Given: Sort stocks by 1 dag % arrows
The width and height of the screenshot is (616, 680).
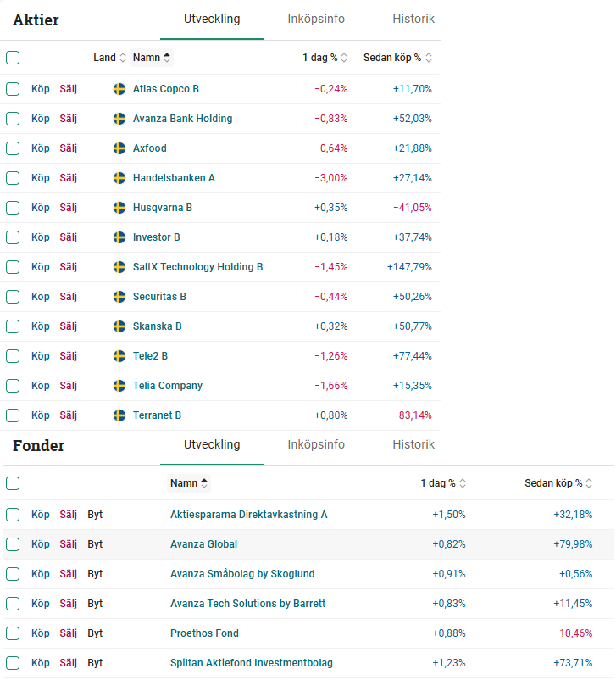Looking at the screenshot, I should (345, 58).
